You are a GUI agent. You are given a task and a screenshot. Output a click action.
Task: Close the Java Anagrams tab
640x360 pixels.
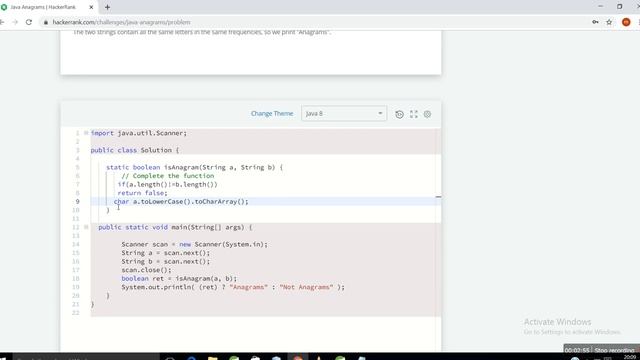(91, 7)
